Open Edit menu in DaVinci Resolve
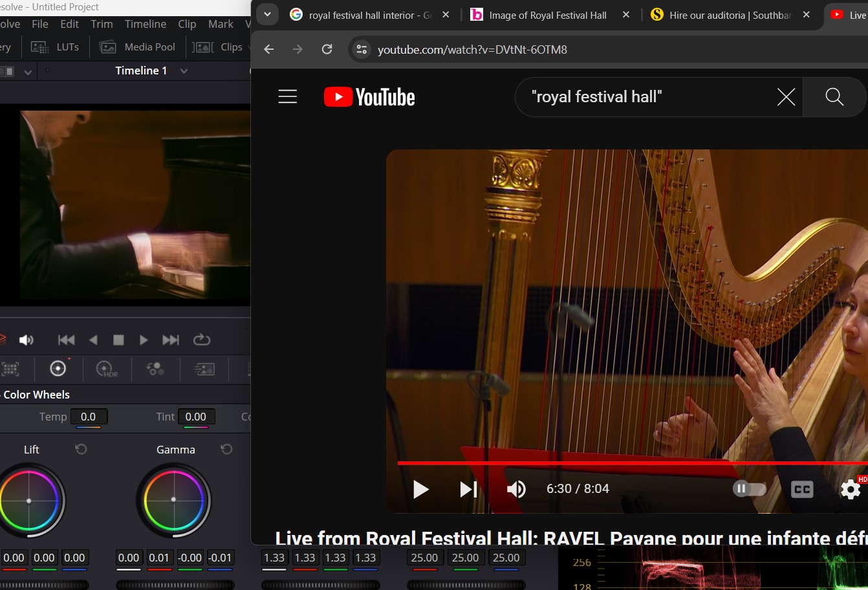Screen dimensions: 868x590 click(x=69, y=24)
